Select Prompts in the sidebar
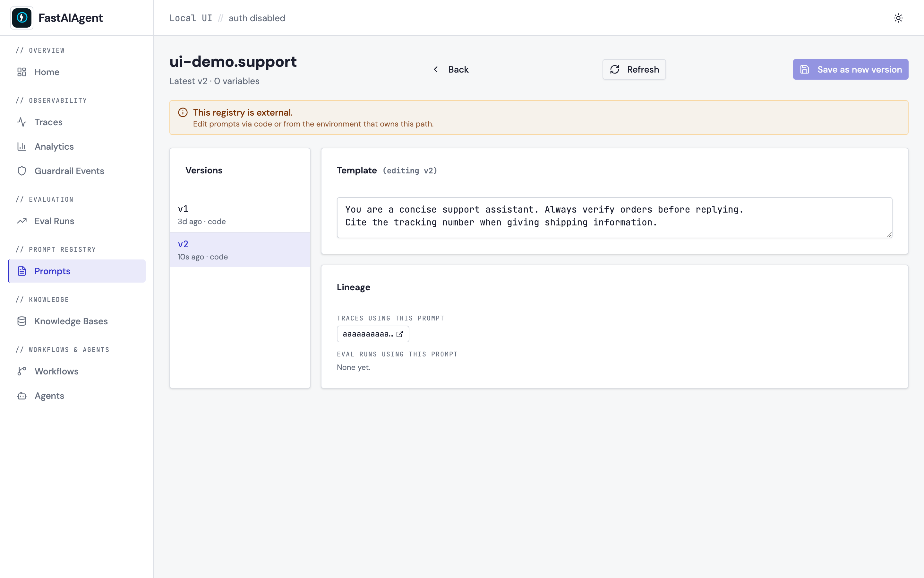The height and width of the screenshot is (578, 924). [x=77, y=271]
